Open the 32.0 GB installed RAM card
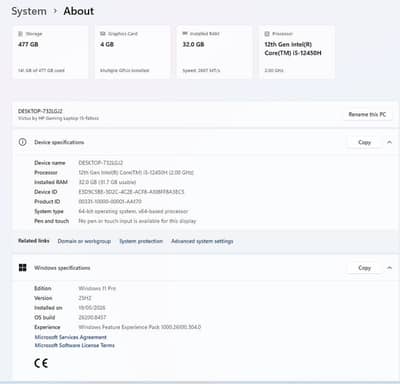400x384 pixels. [214, 52]
